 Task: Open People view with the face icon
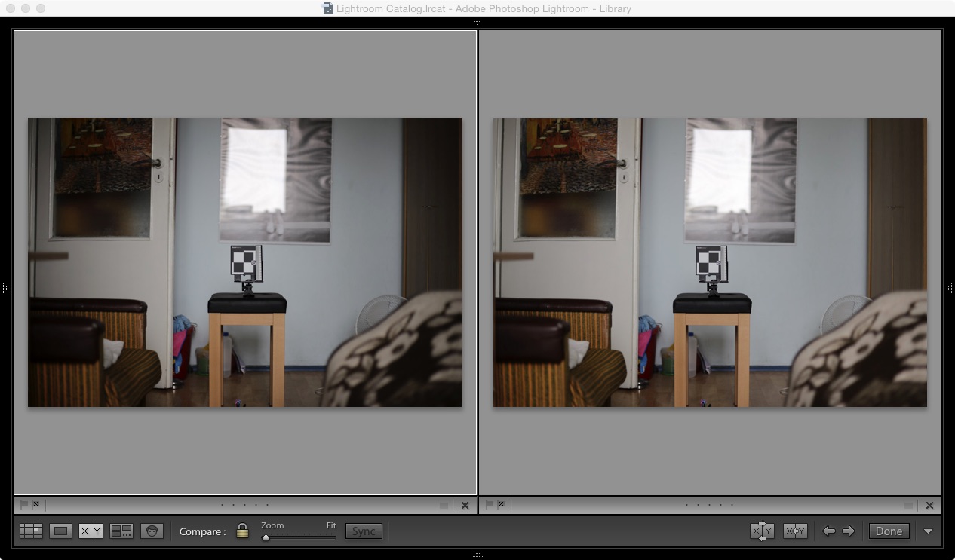click(x=152, y=531)
